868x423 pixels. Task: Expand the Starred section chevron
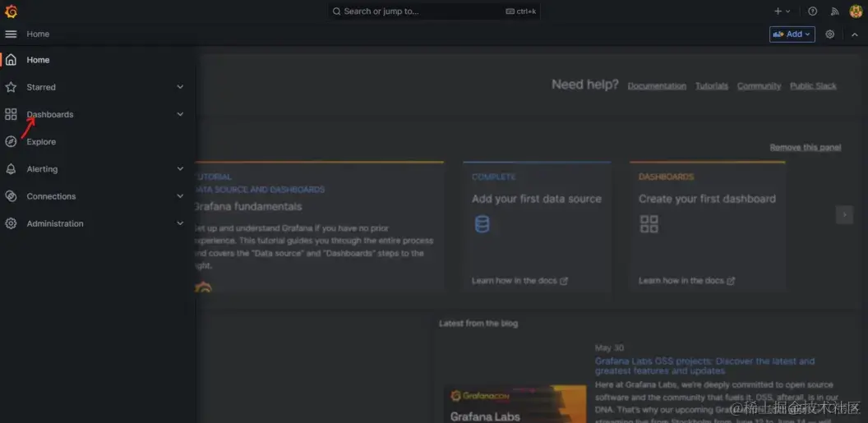(x=180, y=87)
